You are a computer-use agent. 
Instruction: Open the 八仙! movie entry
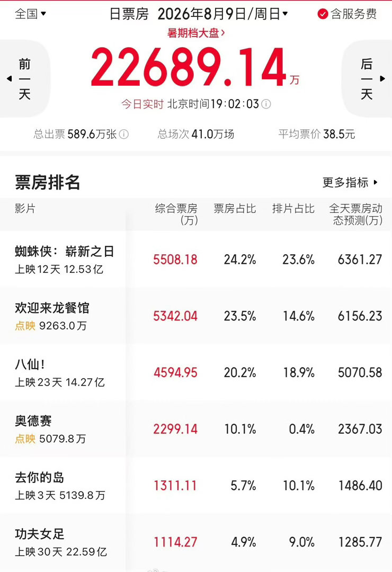[x=196, y=372]
